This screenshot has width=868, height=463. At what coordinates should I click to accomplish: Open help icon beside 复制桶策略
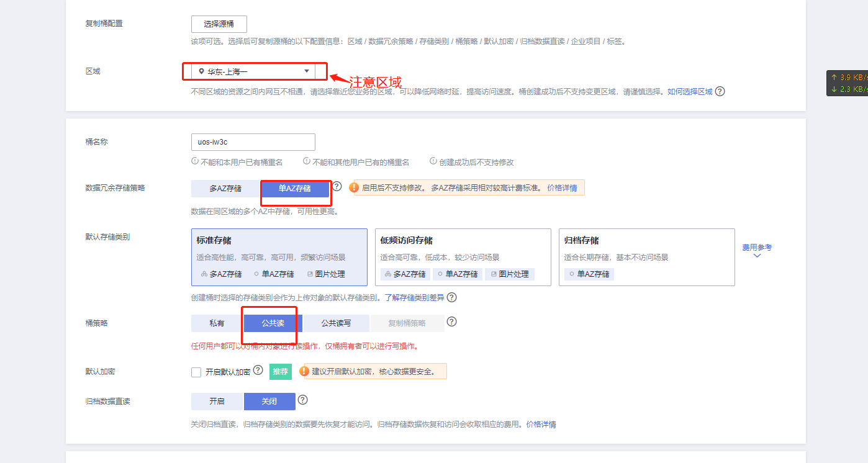452,321
